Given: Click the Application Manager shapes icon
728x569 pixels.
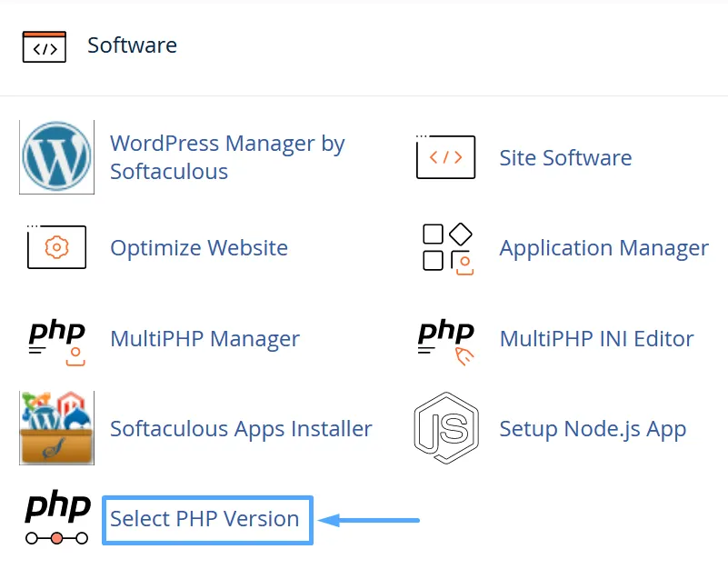Looking at the screenshot, I should click(444, 247).
